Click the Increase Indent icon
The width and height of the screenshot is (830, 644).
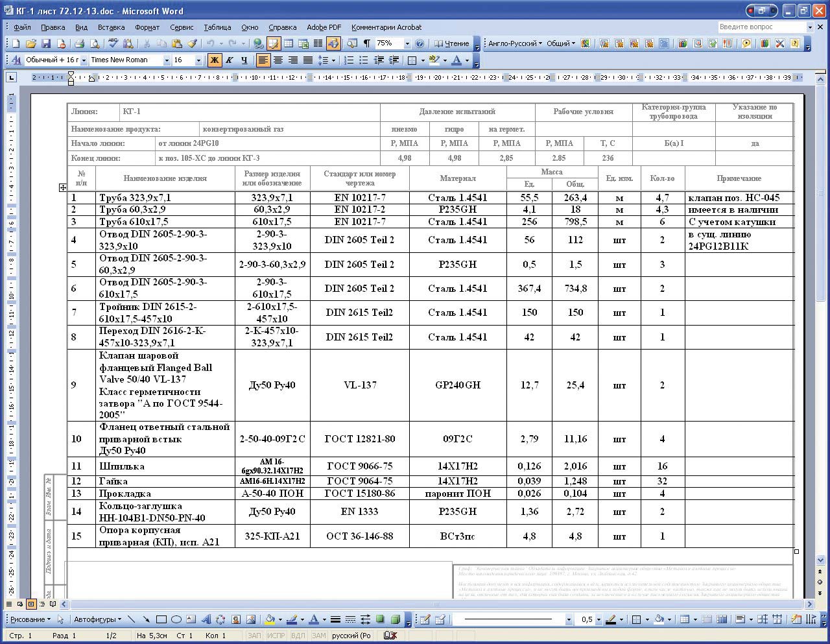tap(394, 60)
